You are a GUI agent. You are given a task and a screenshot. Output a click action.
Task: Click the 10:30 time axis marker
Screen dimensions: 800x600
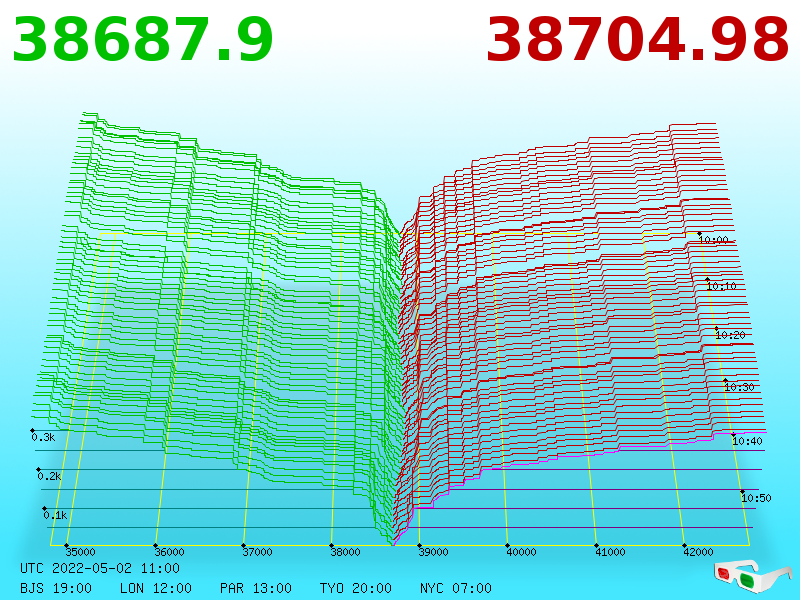click(739, 387)
